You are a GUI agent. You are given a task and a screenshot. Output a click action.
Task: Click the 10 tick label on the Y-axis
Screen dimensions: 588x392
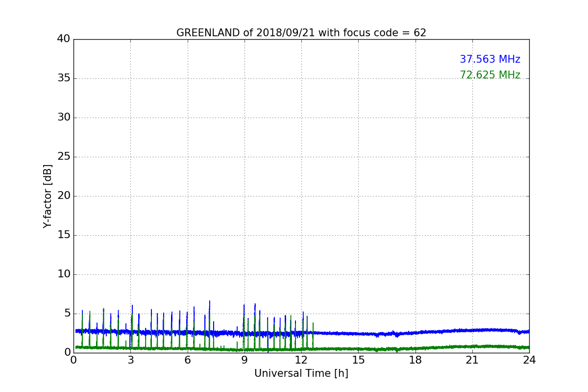[64, 274]
